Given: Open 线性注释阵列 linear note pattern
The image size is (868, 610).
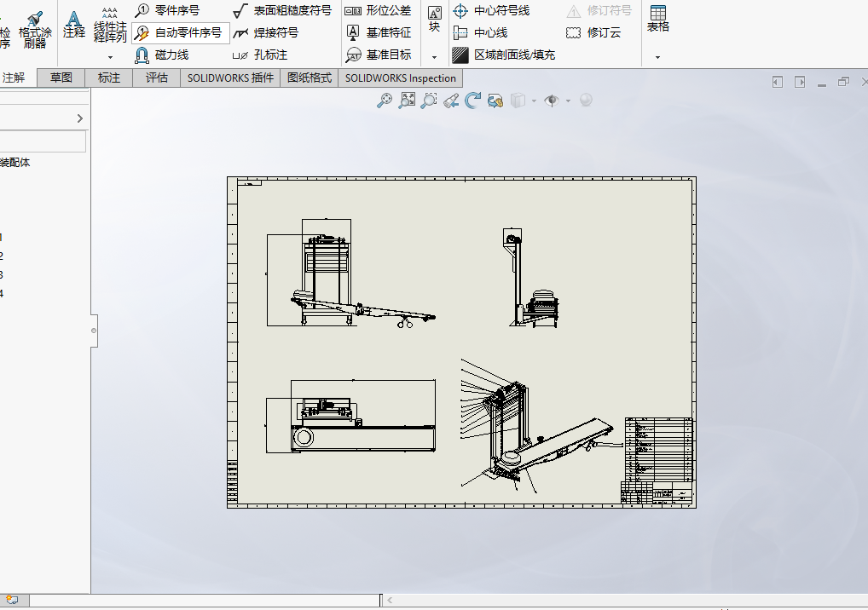Looking at the screenshot, I should 110,26.
